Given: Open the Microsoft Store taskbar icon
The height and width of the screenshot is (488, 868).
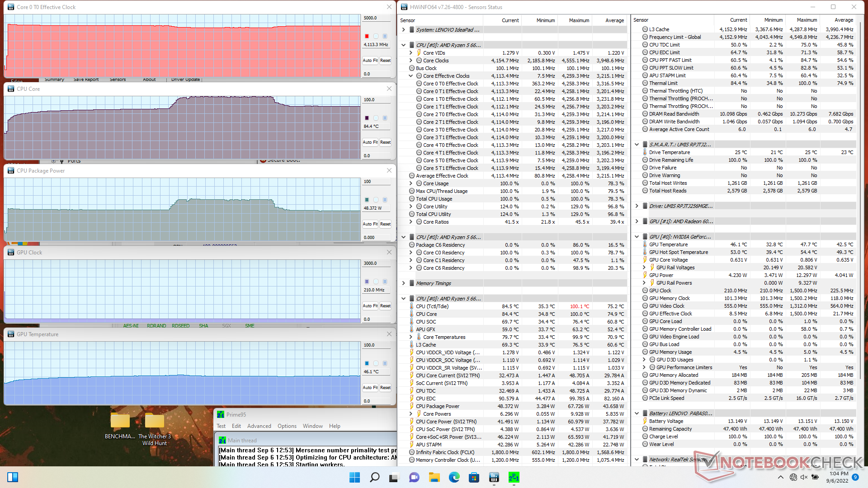Looking at the screenshot, I should 474,477.
